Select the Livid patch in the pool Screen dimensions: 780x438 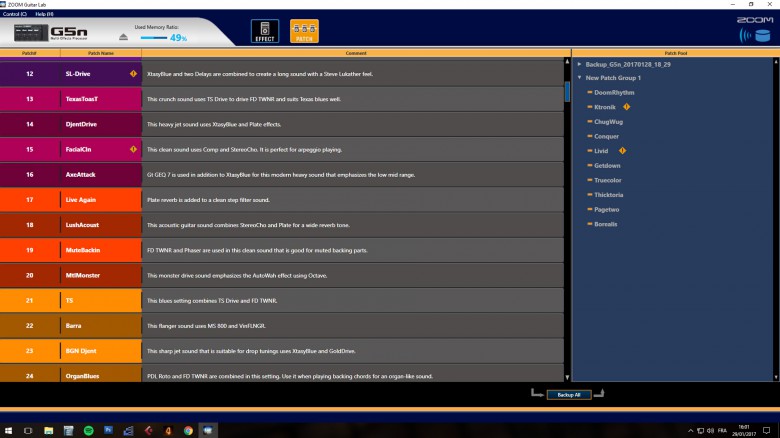[601, 151]
